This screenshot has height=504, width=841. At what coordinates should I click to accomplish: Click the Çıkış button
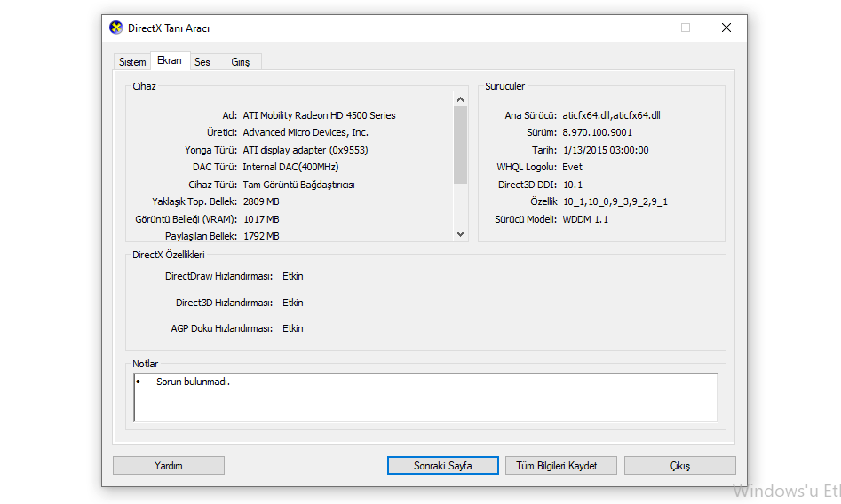[x=679, y=465]
